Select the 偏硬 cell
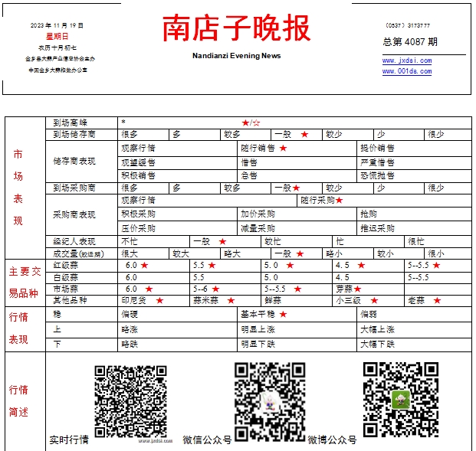 [x=177, y=314]
